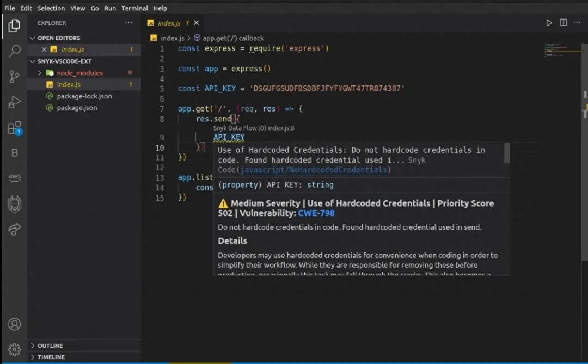Image resolution: width=588 pixels, height=364 pixels.
Task: Open the Snyk security panel icon
Action: 15,204
